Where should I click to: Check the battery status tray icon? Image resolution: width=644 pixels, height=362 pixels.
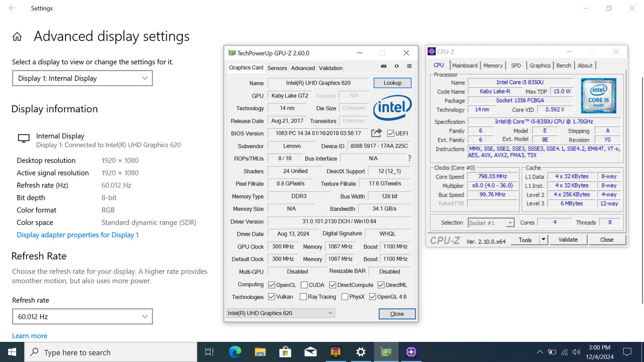pyautogui.click(x=552, y=352)
